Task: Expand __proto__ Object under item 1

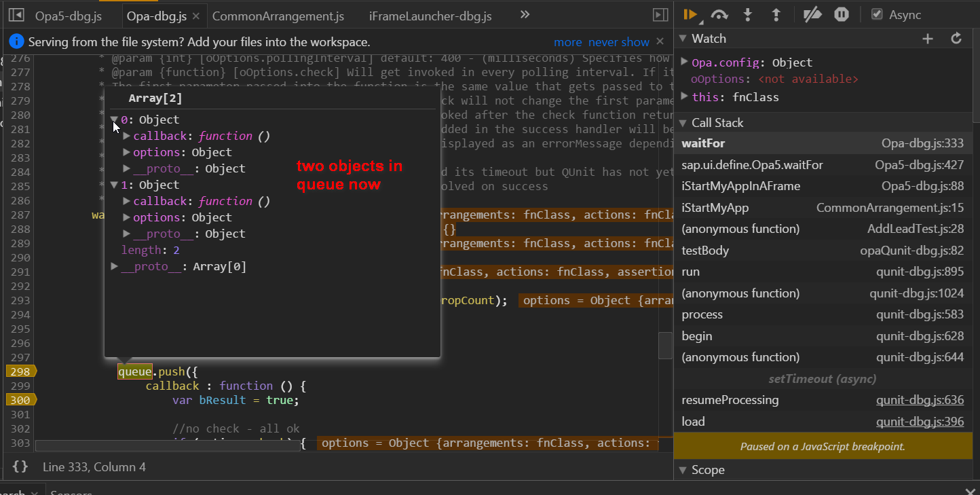Action: [x=127, y=234]
